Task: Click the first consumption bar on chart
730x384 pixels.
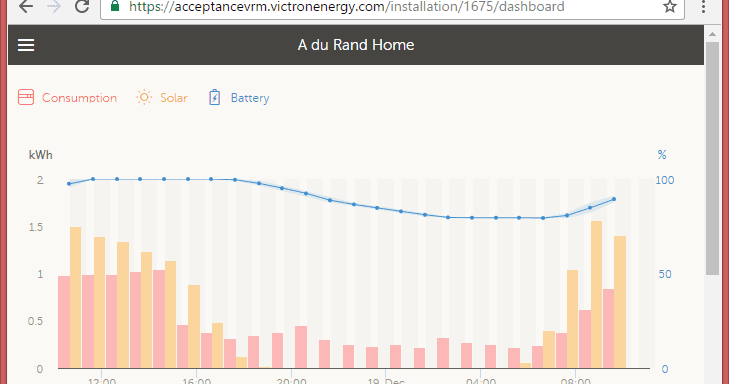Action: (x=64, y=322)
